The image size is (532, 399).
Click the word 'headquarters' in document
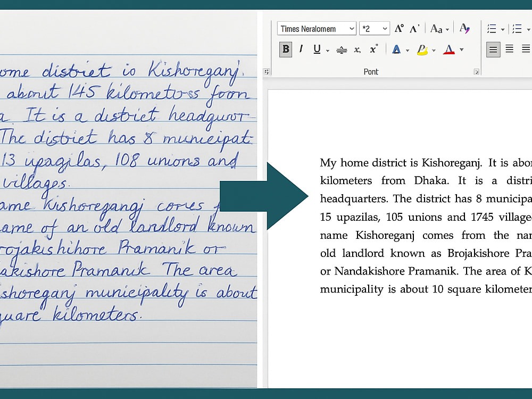click(x=354, y=199)
